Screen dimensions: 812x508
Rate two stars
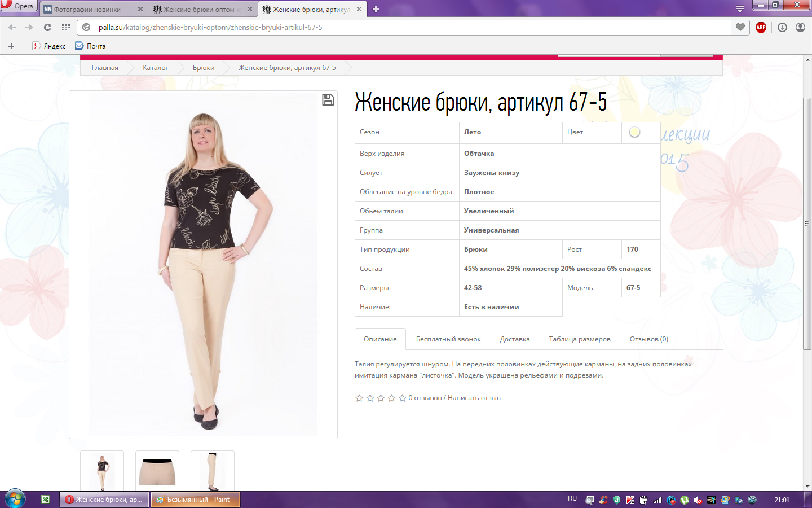(x=370, y=398)
